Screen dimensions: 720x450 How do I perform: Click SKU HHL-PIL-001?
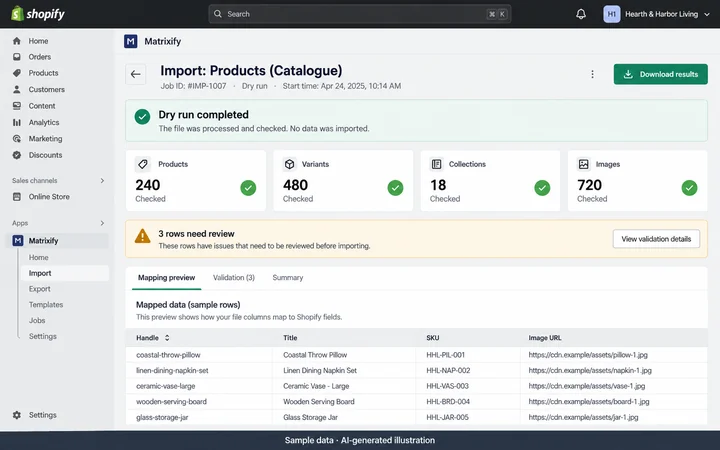pyautogui.click(x=445, y=355)
